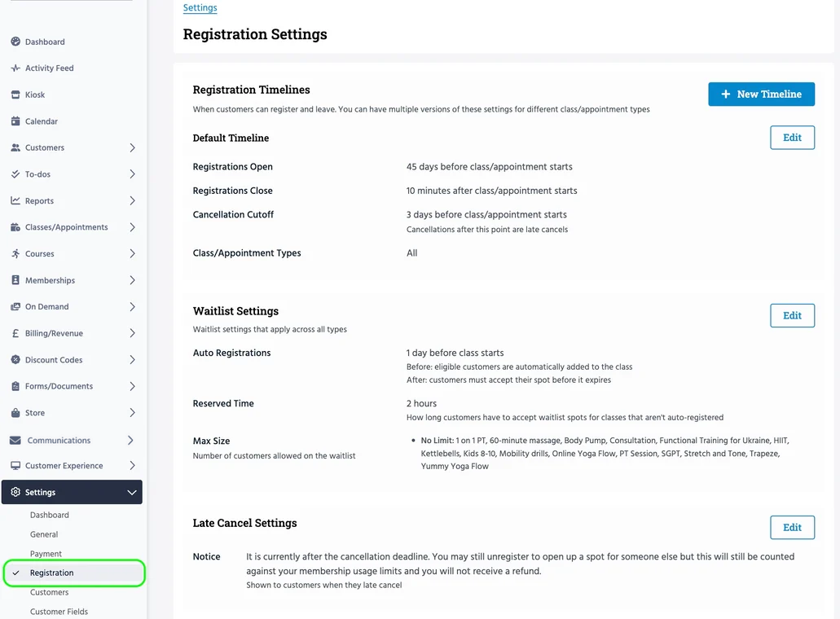Image resolution: width=840 pixels, height=619 pixels.
Task: Follow the Settings breadcrumb link
Action: coord(200,8)
